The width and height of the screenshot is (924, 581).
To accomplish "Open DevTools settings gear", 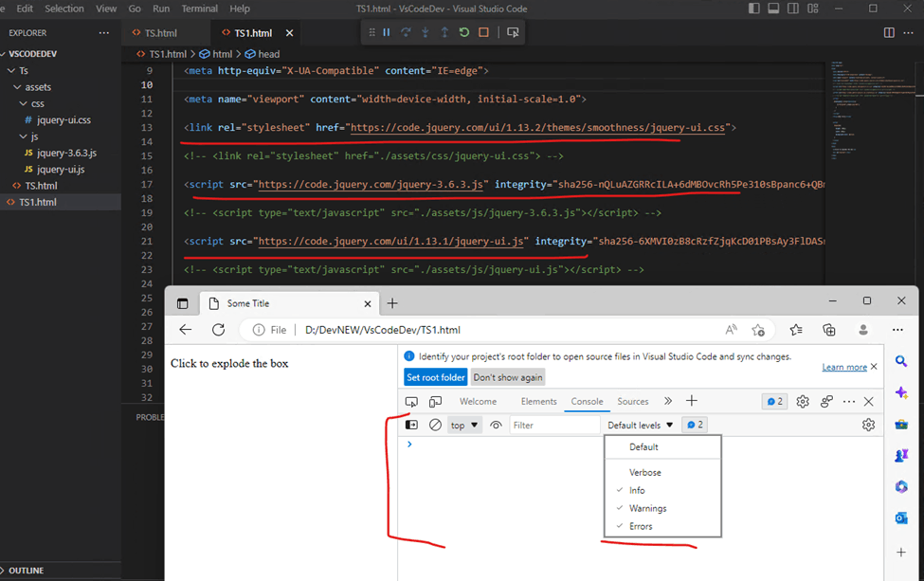I will tap(802, 401).
